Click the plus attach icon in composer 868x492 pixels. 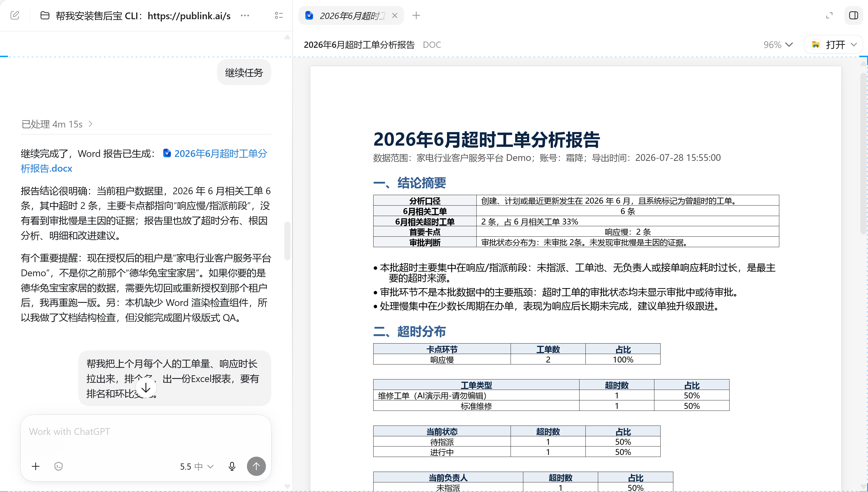pos(36,467)
